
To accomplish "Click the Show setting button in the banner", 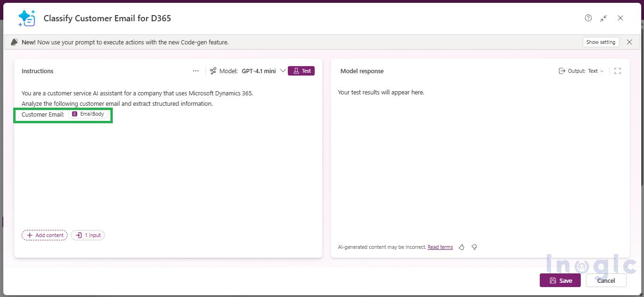I will coord(601,42).
